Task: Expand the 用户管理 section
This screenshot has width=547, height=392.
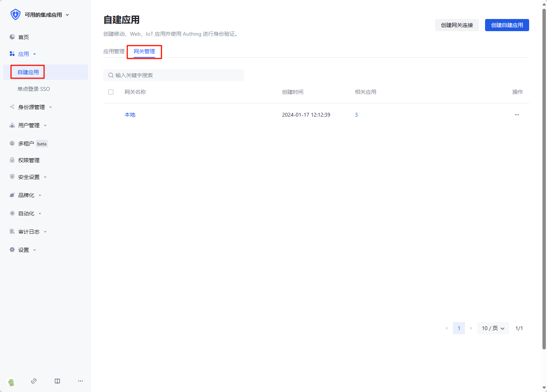Action: pyautogui.click(x=29, y=125)
